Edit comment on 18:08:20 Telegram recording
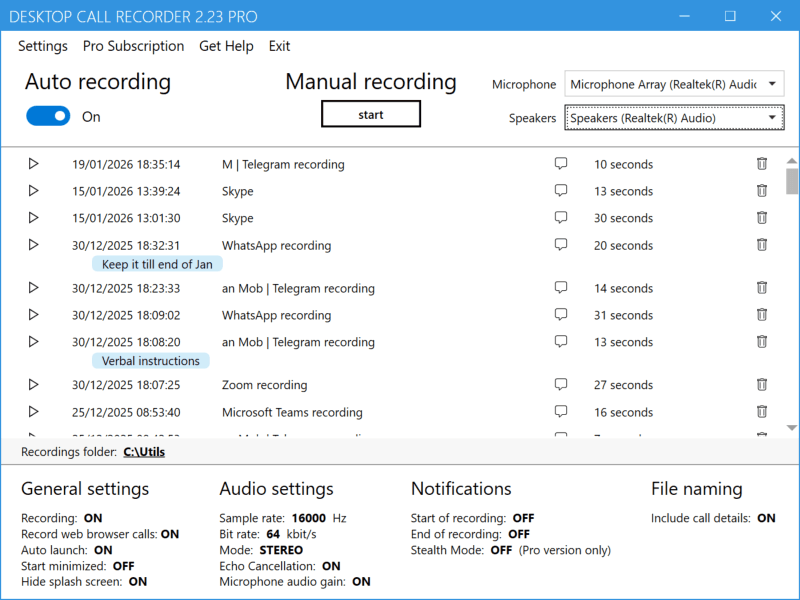The width and height of the screenshot is (800, 600). (561, 341)
